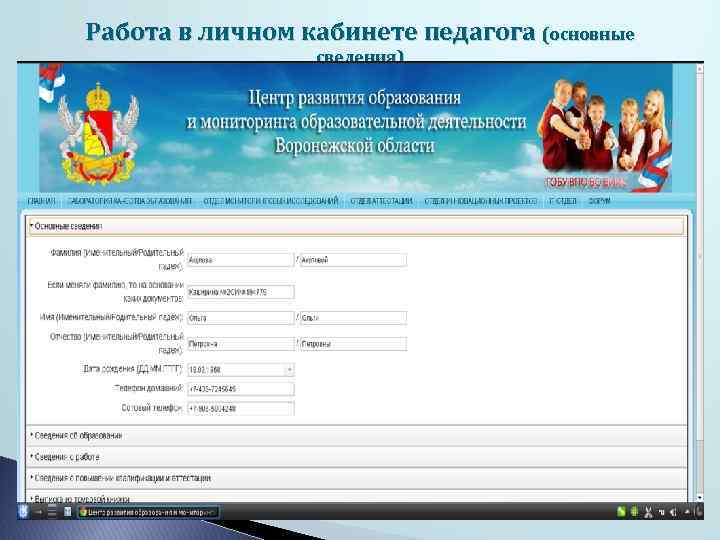Screen dimensions: 720x540
Task: Click the page scrollbar down arrow
Action: [699, 497]
